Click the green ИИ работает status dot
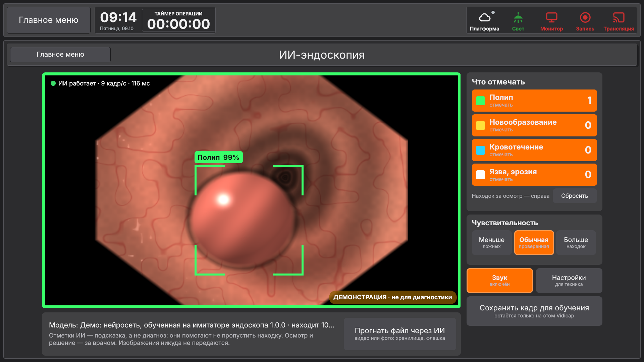 tap(53, 83)
